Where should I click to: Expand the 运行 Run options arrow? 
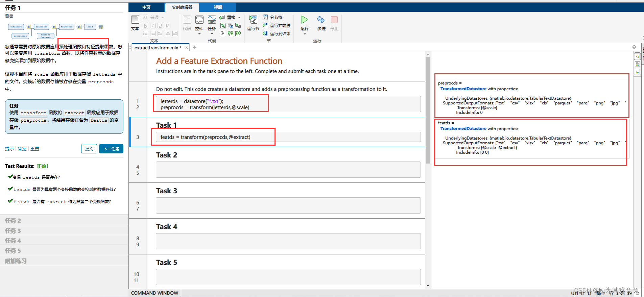click(x=305, y=34)
